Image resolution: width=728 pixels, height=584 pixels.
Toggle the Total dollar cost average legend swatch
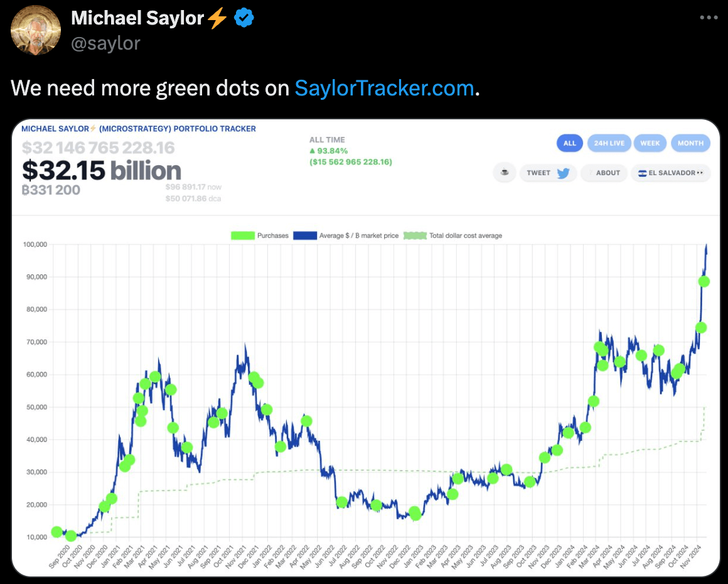click(415, 235)
